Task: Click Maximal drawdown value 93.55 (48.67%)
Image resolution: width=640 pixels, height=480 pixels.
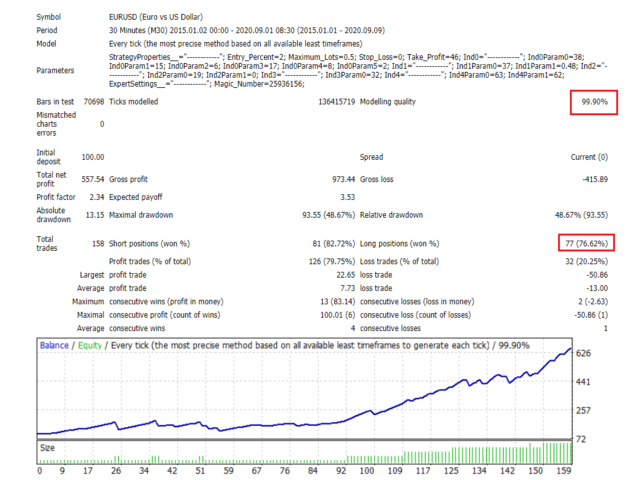Action: (329, 215)
